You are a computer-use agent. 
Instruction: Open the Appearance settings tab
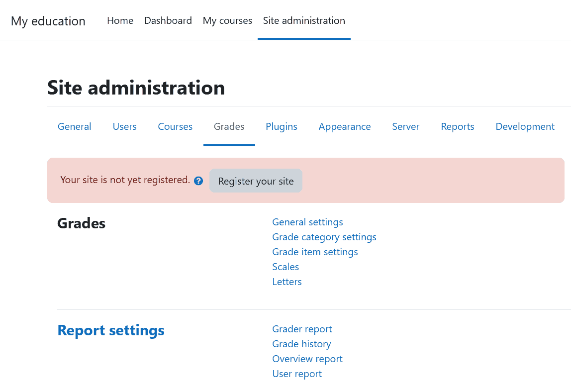[x=345, y=126]
